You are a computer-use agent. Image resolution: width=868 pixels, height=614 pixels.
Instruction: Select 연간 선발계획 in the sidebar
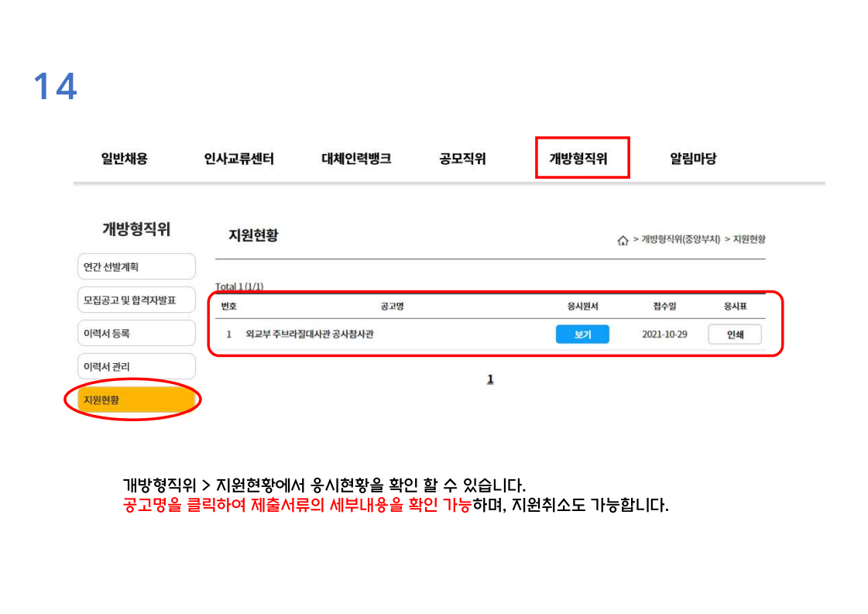(136, 267)
